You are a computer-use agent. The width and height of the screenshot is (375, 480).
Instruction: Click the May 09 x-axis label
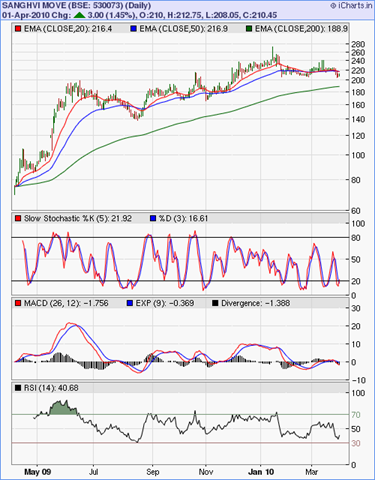click(38, 472)
